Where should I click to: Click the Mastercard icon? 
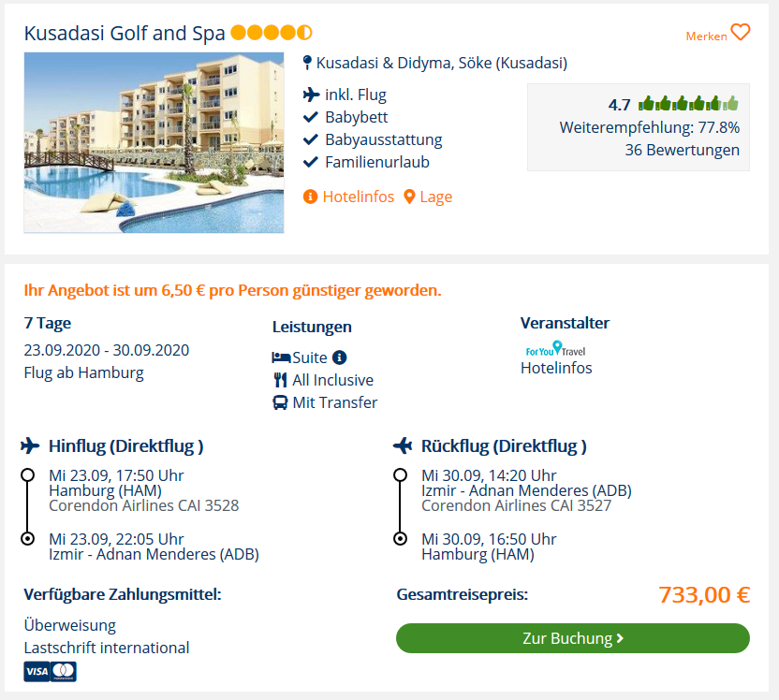(x=64, y=671)
